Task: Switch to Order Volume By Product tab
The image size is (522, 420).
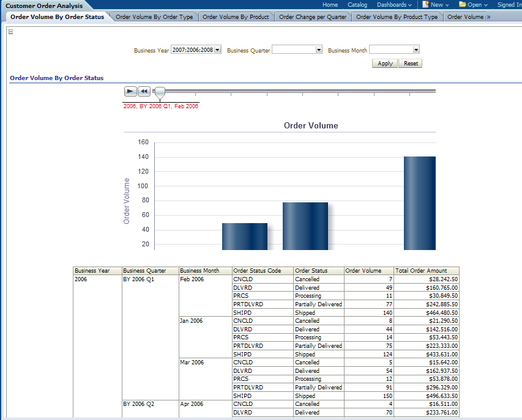Action: [236, 17]
